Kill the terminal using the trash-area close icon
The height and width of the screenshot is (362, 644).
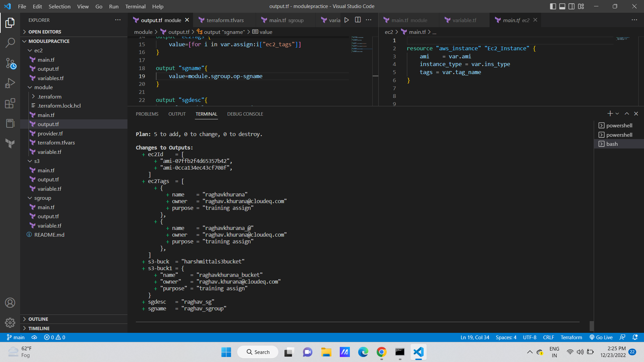[x=636, y=114]
